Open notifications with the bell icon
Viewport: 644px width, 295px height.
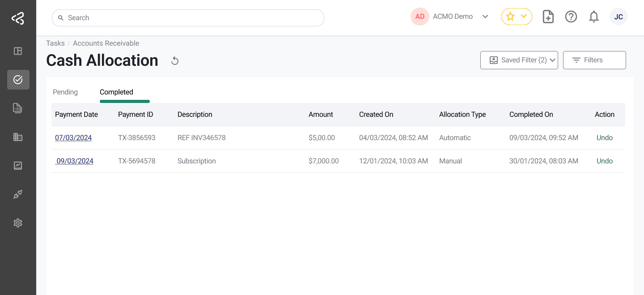coord(594,17)
